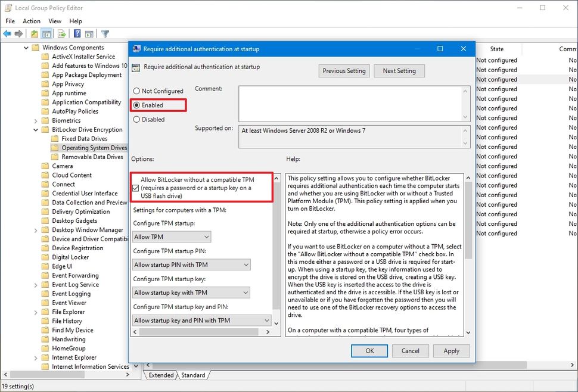Click the Up one level folder icon
The width and height of the screenshot is (578, 392).
click(x=35, y=33)
